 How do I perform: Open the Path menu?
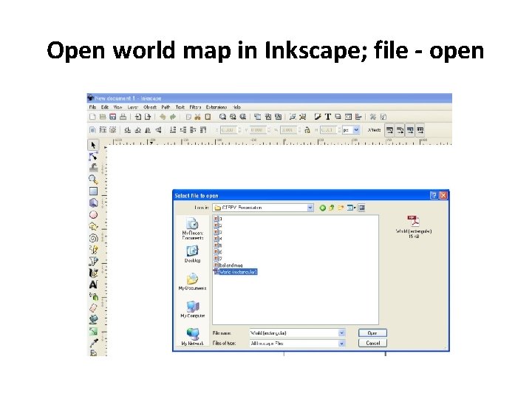[166, 107]
